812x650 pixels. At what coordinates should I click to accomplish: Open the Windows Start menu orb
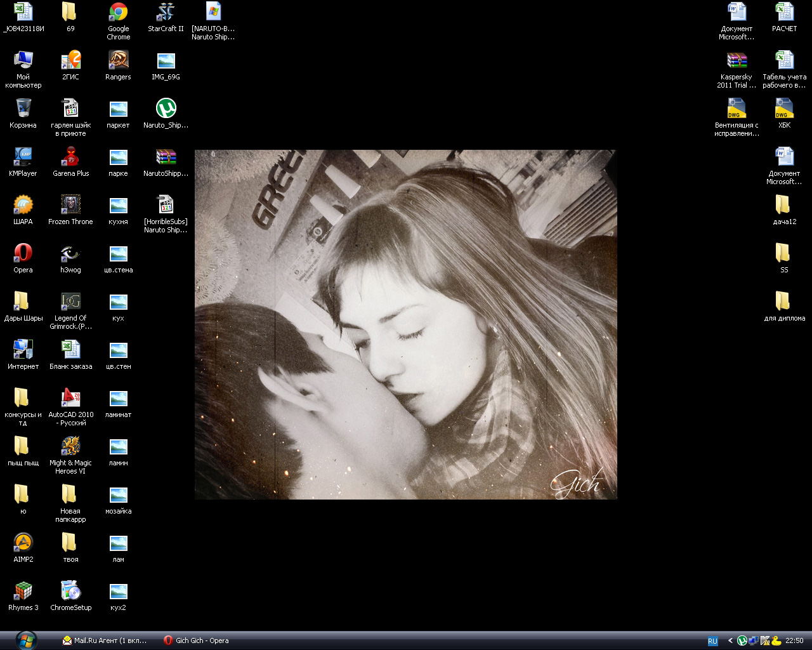(x=26, y=640)
